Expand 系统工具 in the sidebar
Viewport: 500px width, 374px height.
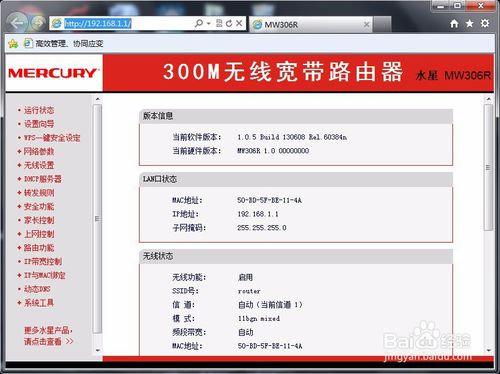point(39,303)
